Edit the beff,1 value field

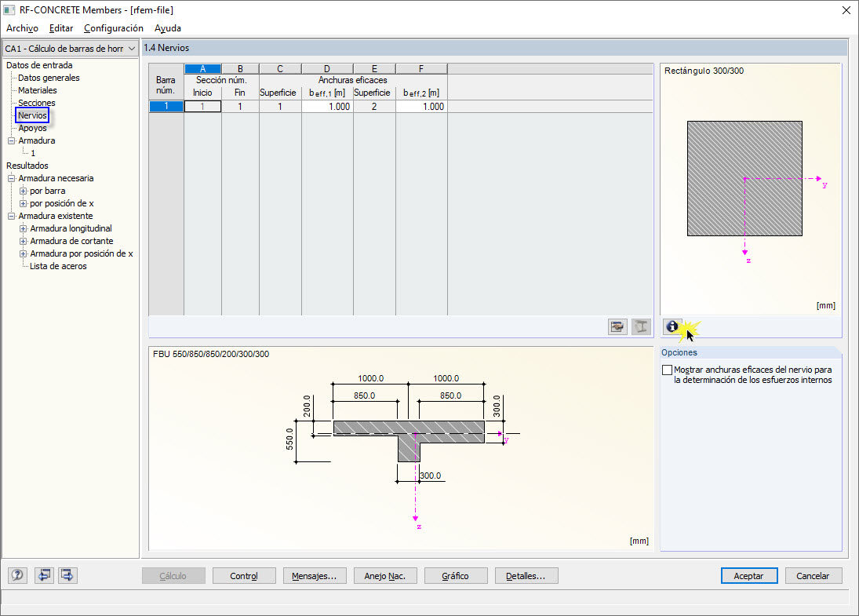point(327,106)
